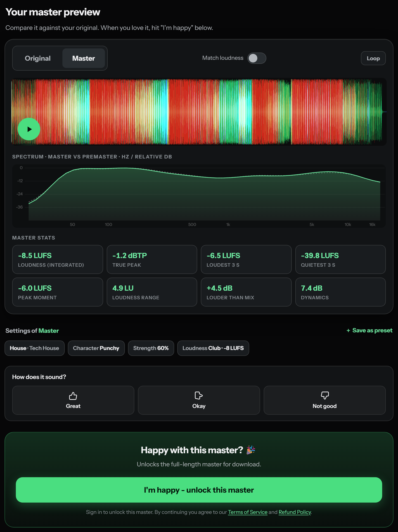Click the spectrum master vs premaster graph
The width and height of the screenshot is (398, 532).
[199, 196]
